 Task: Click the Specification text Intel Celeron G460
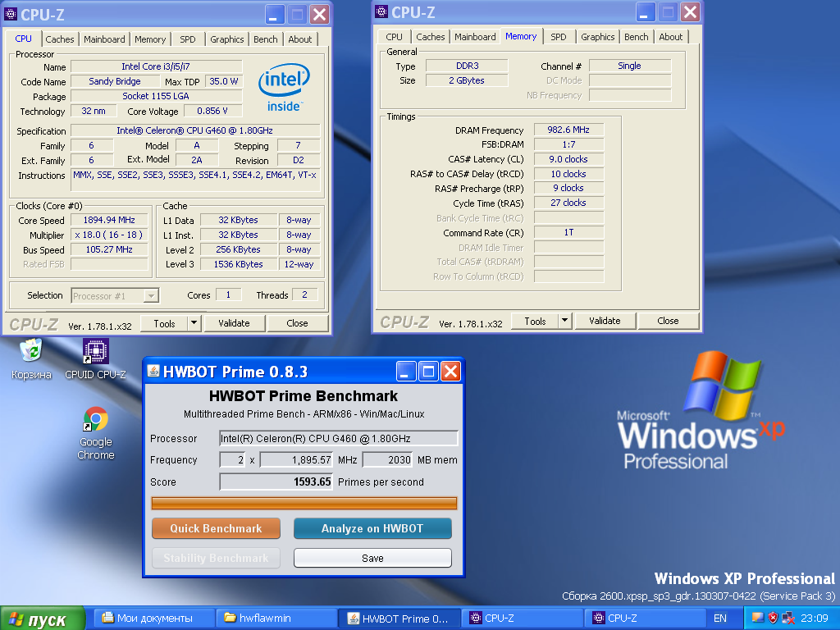tap(195, 130)
